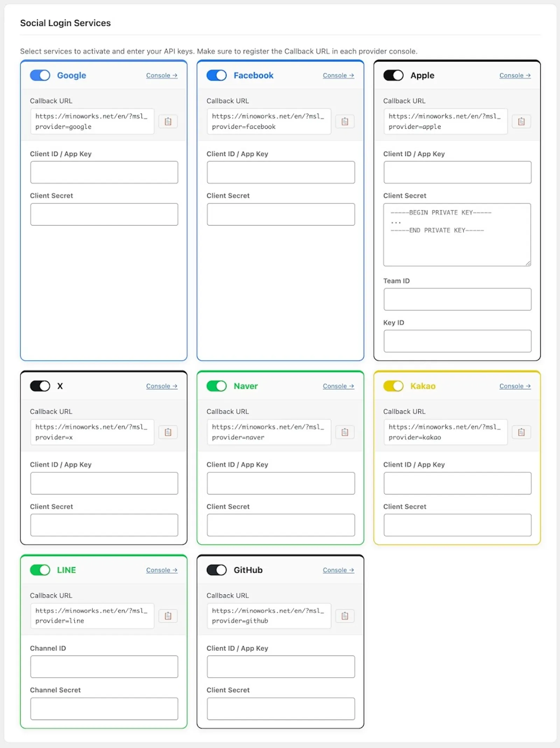Copy the LINE callback URL
The height and width of the screenshot is (748, 560).
click(168, 616)
